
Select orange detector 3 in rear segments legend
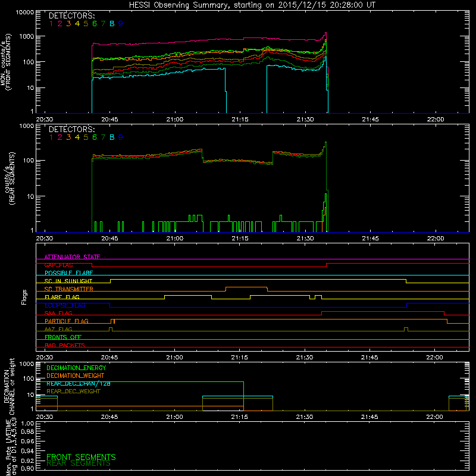click(x=68, y=137)
